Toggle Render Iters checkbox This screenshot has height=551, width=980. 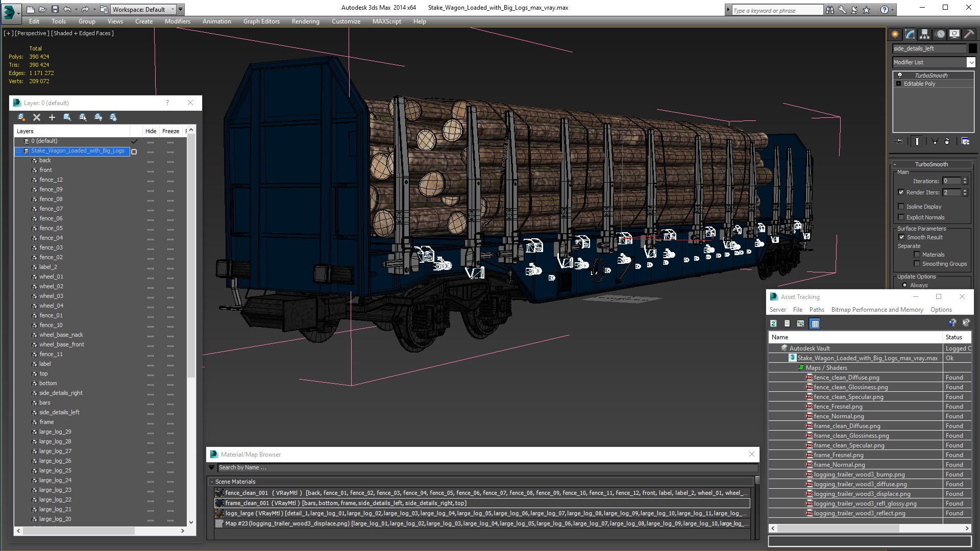click(901, 192)
